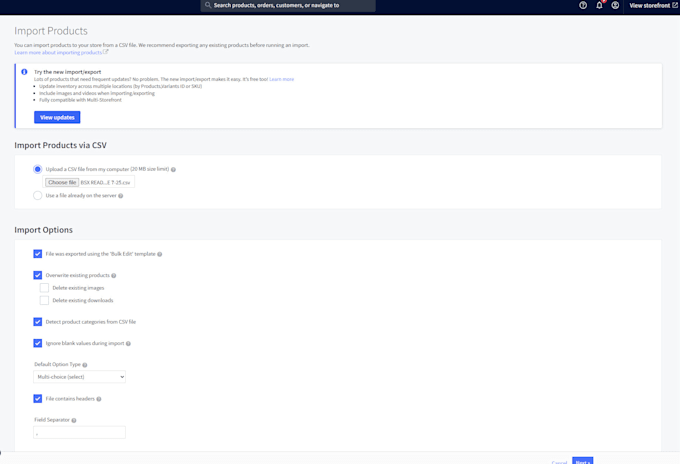Click help icon next to 20 MB size limit
The height and width of the screenshot is (464, 680).
[x=173, y=170]
